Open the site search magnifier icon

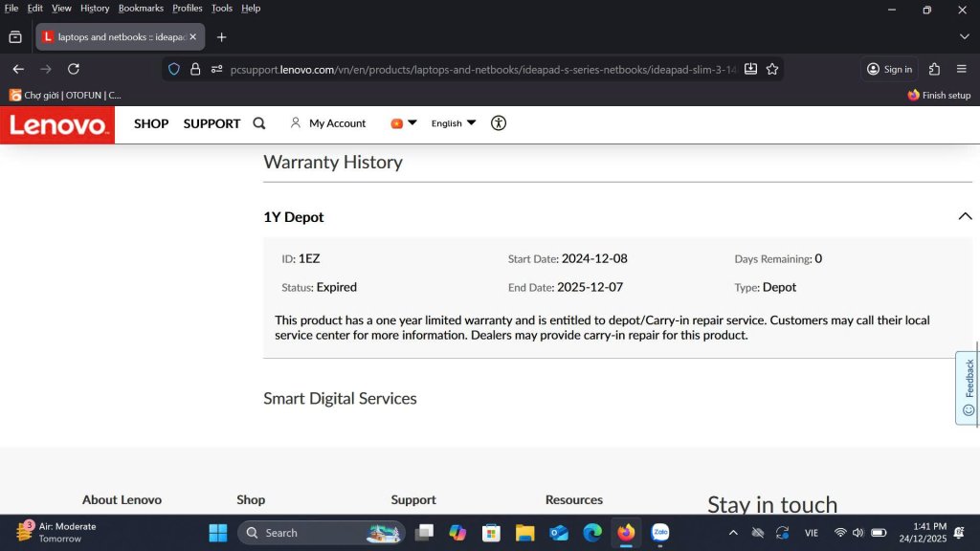[259, 123]
